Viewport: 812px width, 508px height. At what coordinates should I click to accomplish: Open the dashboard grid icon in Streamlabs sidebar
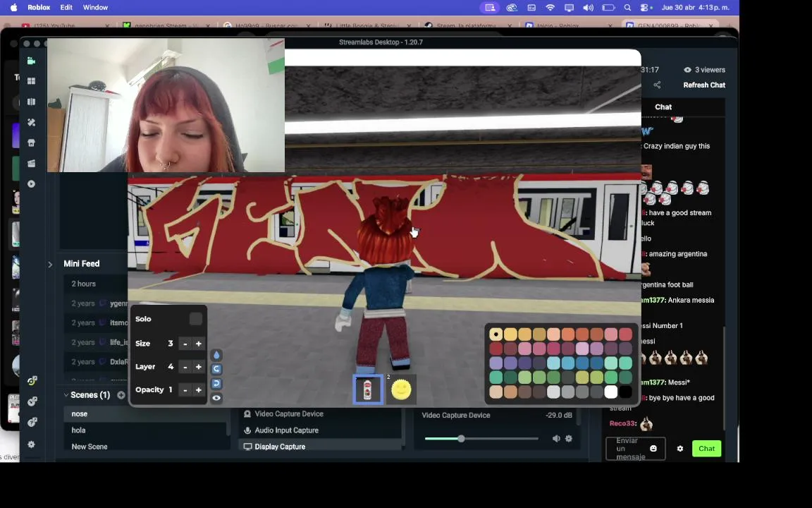[31, 81]
